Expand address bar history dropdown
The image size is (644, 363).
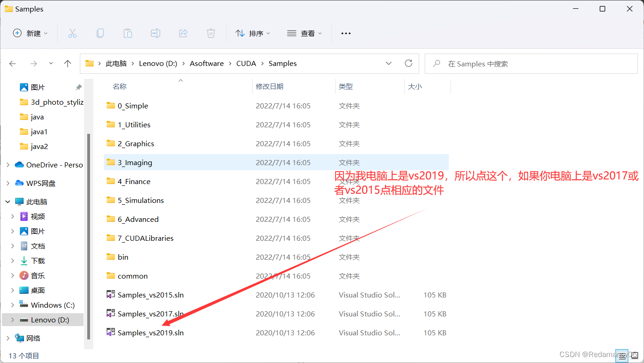(x=389, y=63)
